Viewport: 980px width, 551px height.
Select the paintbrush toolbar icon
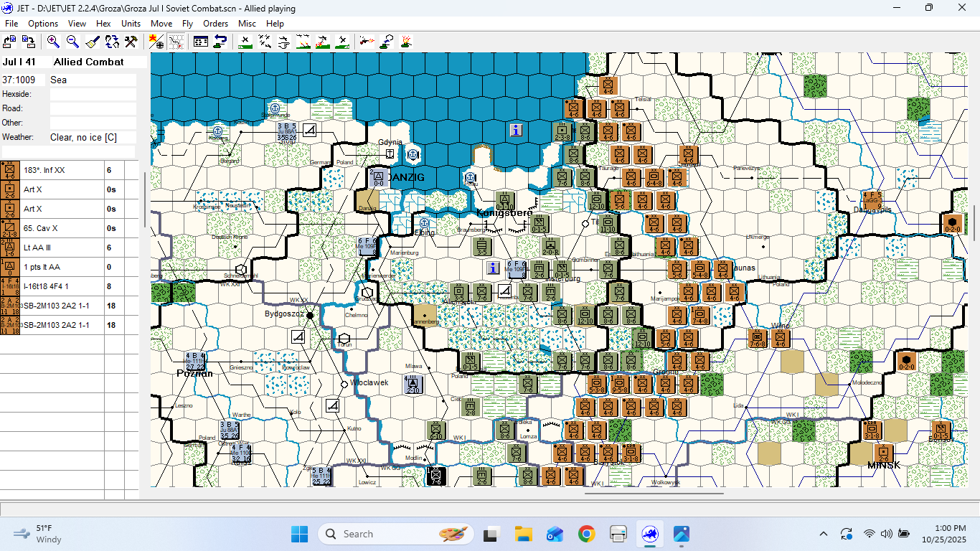point(92,42)
